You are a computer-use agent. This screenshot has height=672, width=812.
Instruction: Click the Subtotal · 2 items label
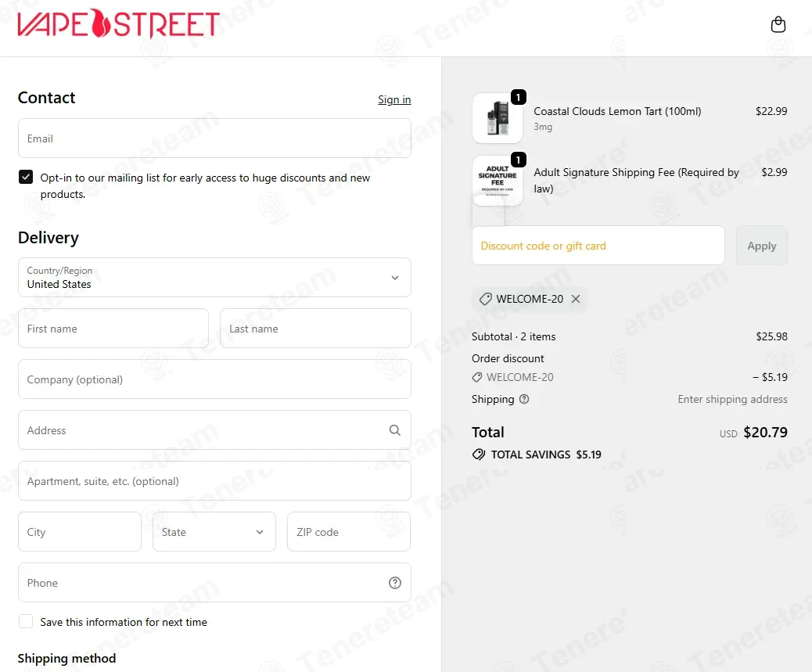click(513, 336)
